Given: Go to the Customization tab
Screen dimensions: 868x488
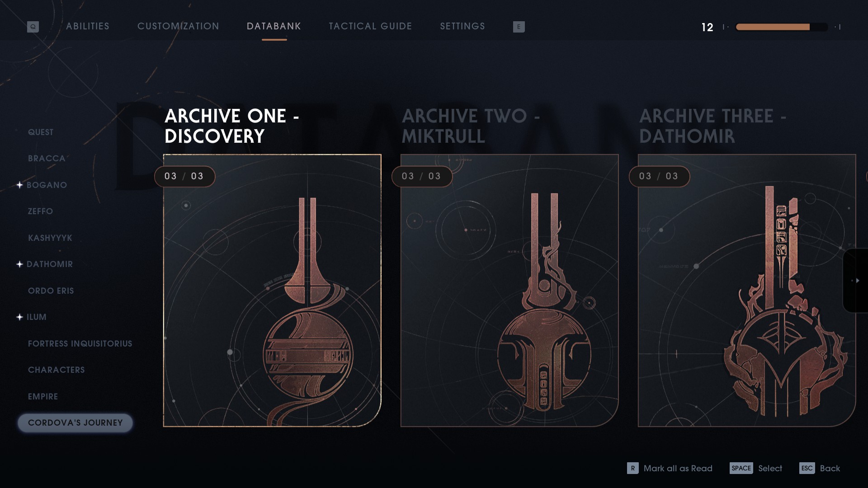Looking at the screenshot, I should tap(178, 26).
